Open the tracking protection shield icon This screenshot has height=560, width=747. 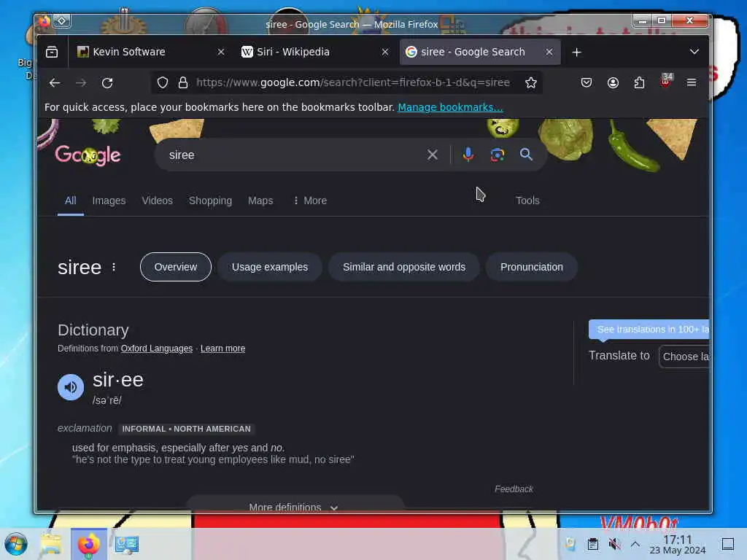click(163, 83)
